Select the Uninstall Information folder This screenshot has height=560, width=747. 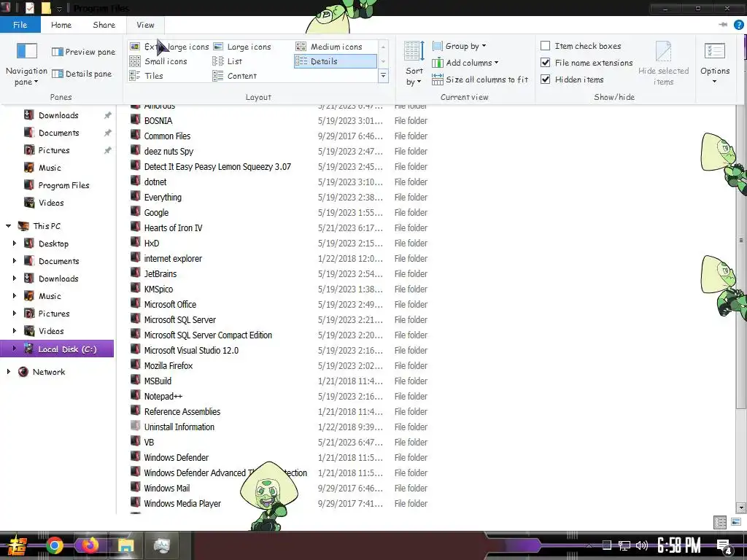point(179,427)
